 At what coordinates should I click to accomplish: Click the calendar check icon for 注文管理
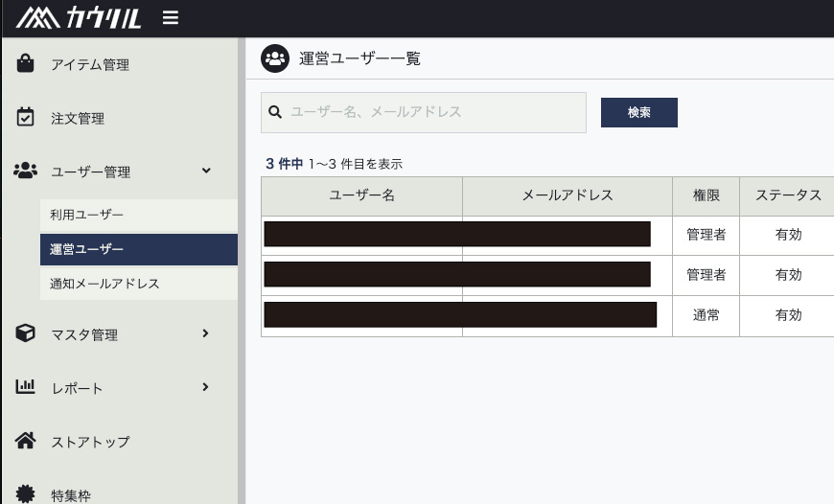point(26,118)
